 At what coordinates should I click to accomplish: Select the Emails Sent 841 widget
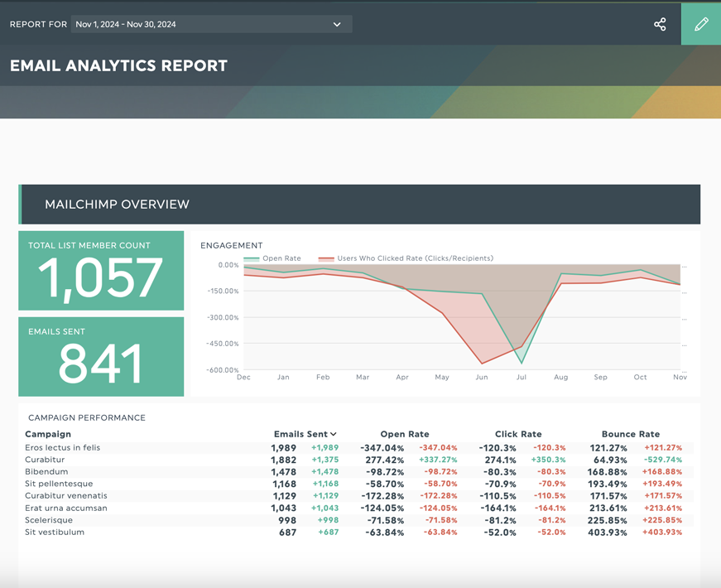tap(101, 357)
